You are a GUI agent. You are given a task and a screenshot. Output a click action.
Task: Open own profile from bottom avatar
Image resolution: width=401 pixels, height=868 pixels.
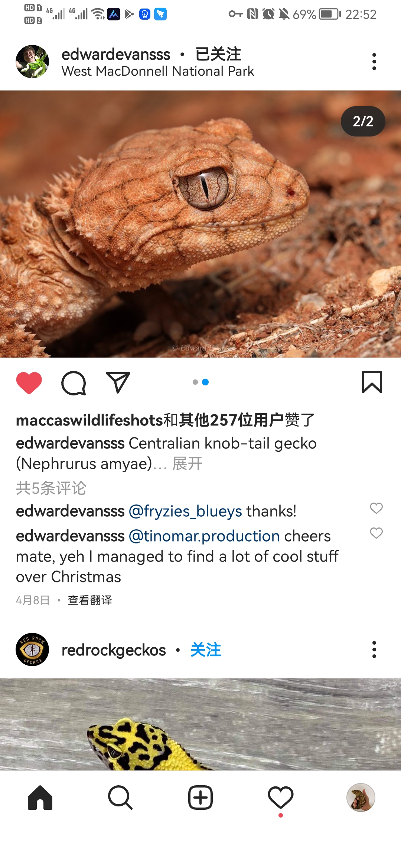(x=361, y=798)
